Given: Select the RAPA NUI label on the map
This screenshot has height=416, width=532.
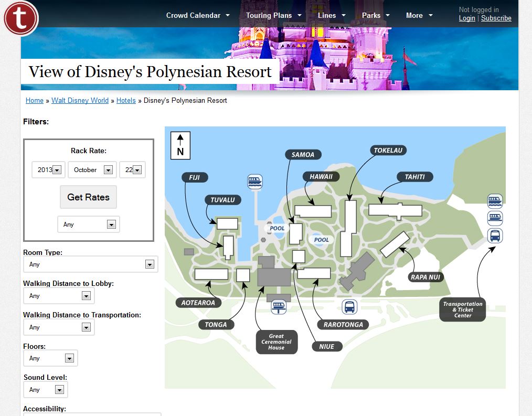Looking at the screenshot, I should pos(425,277).
